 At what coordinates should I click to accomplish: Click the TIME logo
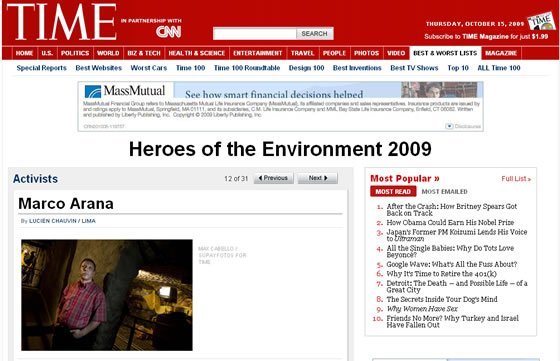[x=62, y=22]
